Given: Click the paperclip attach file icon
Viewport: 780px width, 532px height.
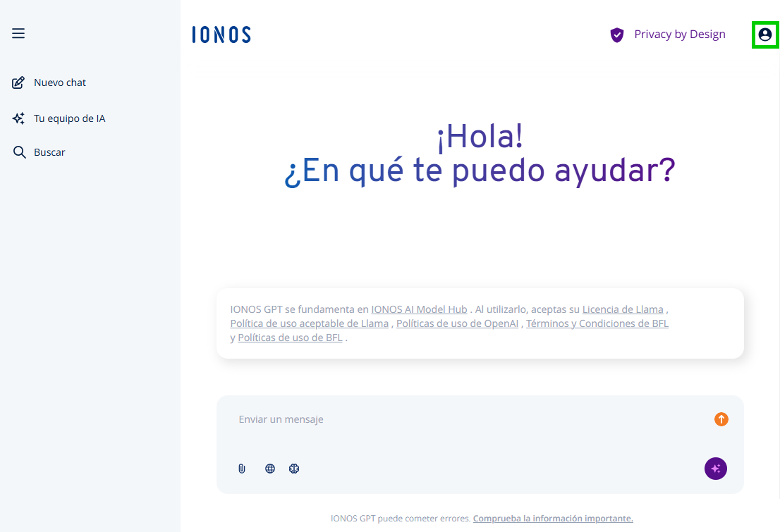Looking at the screenshot, I should point(242,469).
